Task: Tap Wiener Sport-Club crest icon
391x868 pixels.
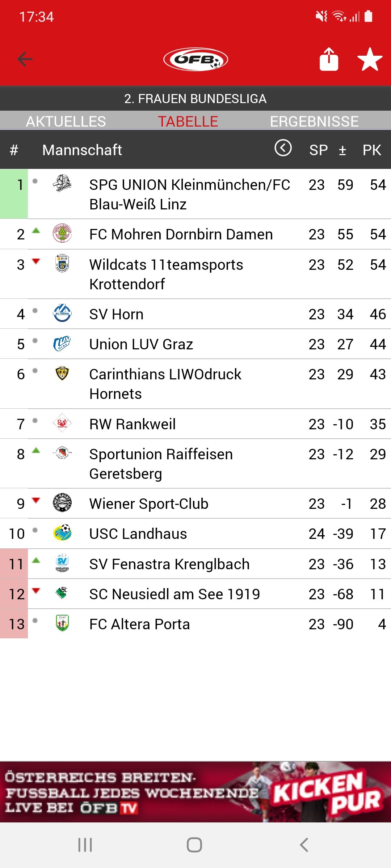Action: click(x=62, y=503)
